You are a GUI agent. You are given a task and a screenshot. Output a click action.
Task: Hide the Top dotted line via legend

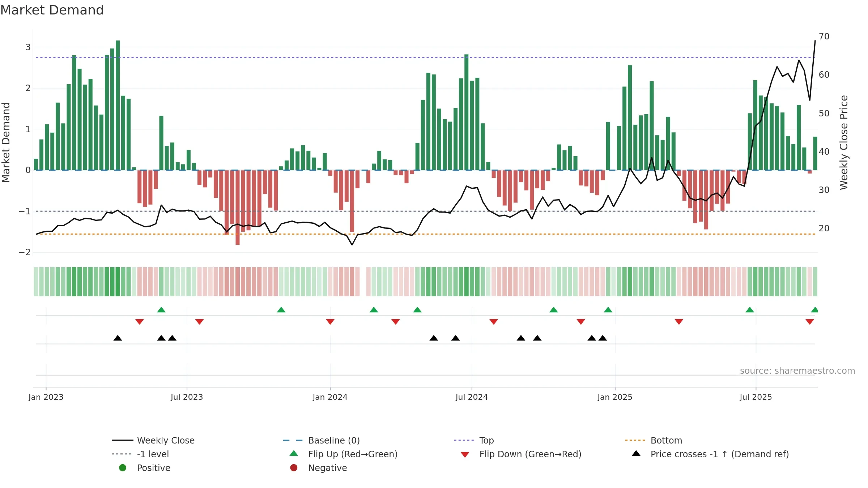click(474, 440)
